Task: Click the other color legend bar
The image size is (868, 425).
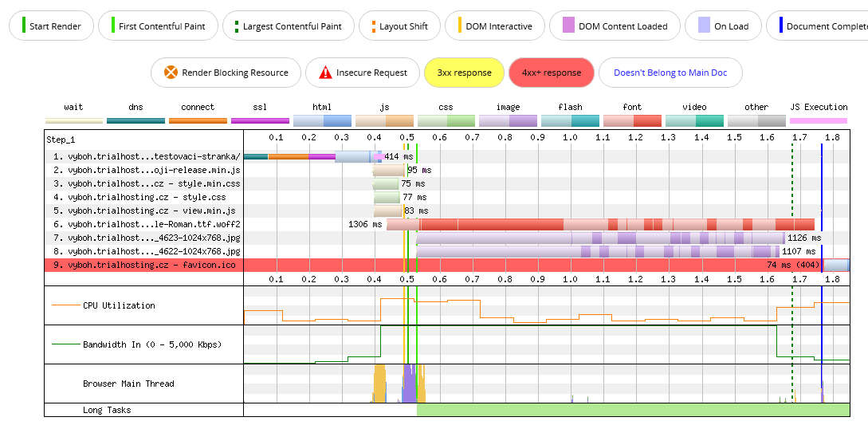Action: [756, 120]
